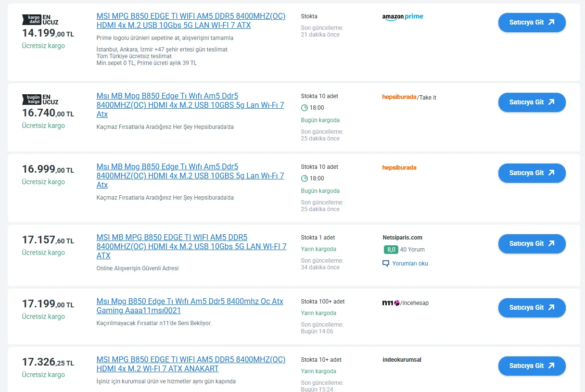Click '21 dakika önce' update time
The width and height of the screenshot is (585, 392).
[320, 35]
